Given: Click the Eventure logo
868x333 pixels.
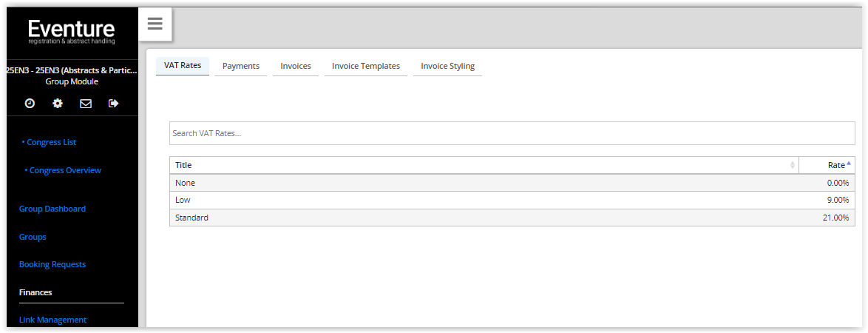Looking at the screenshot, I should click(72, 32).
